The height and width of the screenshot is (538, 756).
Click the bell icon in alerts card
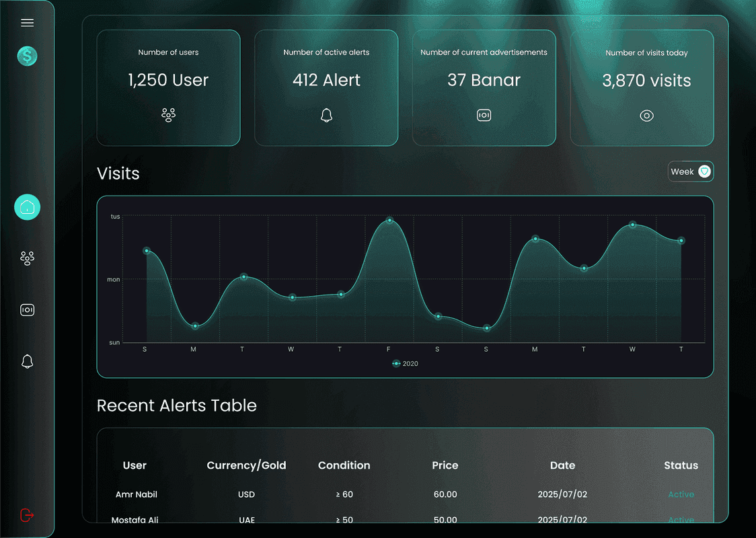(326, 116)
